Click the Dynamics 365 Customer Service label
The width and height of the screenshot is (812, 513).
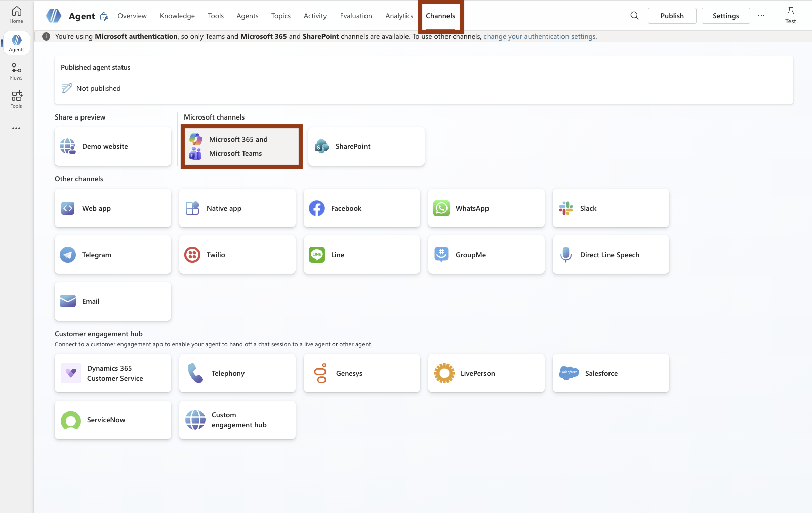(x=115, y=373)
